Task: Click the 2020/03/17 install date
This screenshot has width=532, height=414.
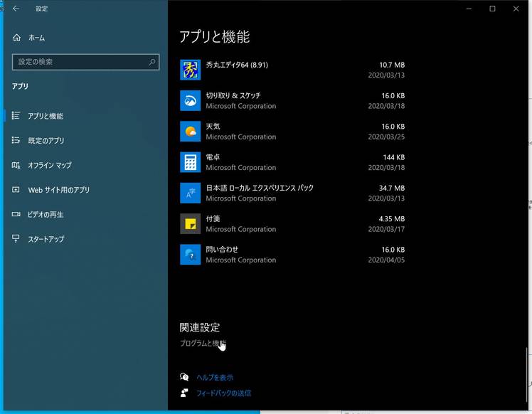Action: [386, 229]
